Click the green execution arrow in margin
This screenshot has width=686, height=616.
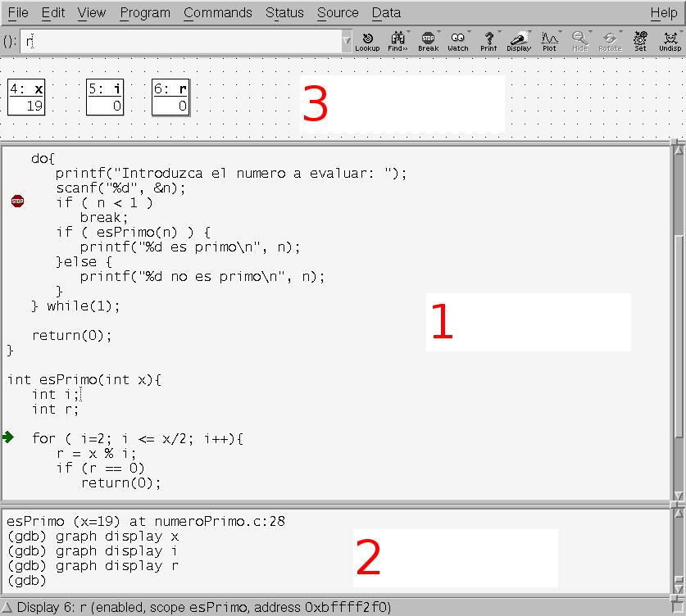click(9, 437)
